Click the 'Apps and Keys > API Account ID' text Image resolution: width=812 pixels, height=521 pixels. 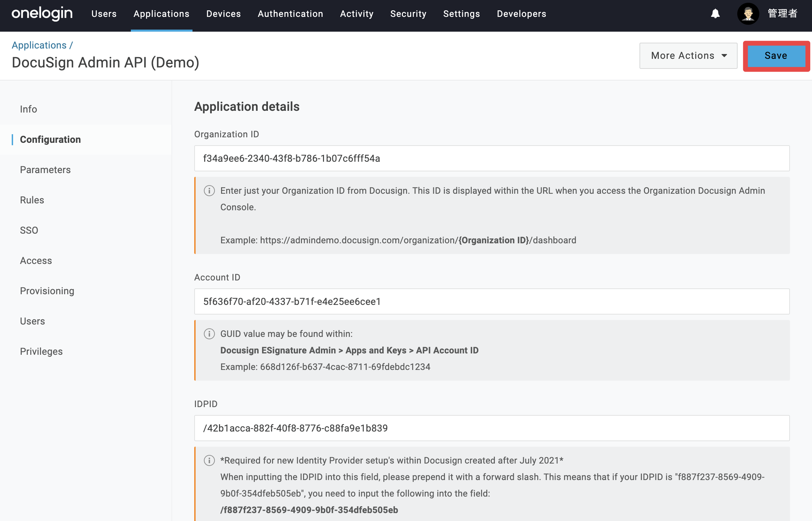tap(412, 350)
